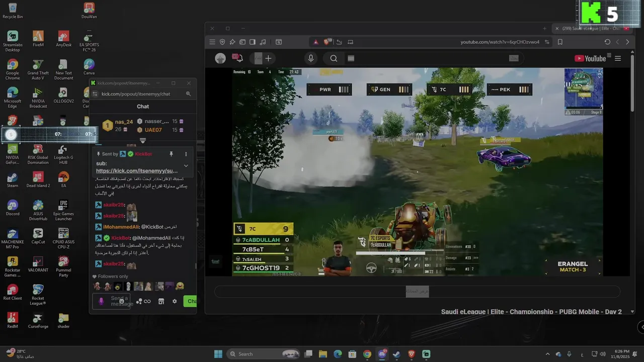
Task: Open Discord from the taskbar
Action: pyautogui.click(x=382, y=354)
